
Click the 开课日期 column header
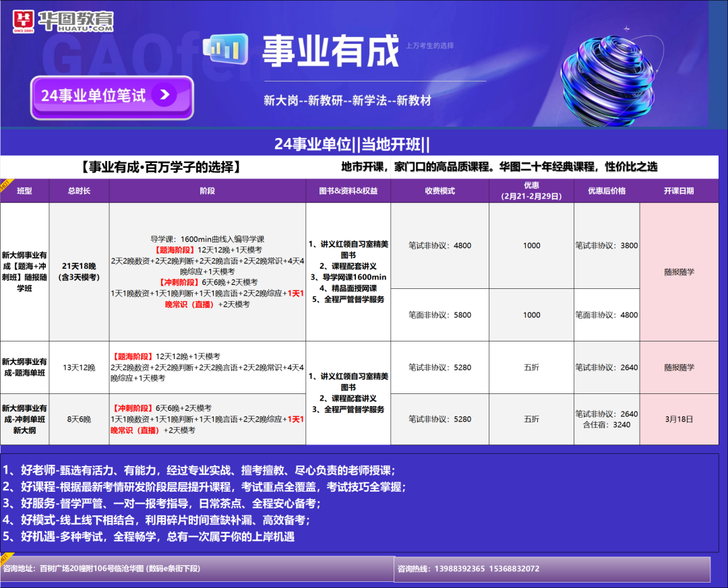click(679, 191)
